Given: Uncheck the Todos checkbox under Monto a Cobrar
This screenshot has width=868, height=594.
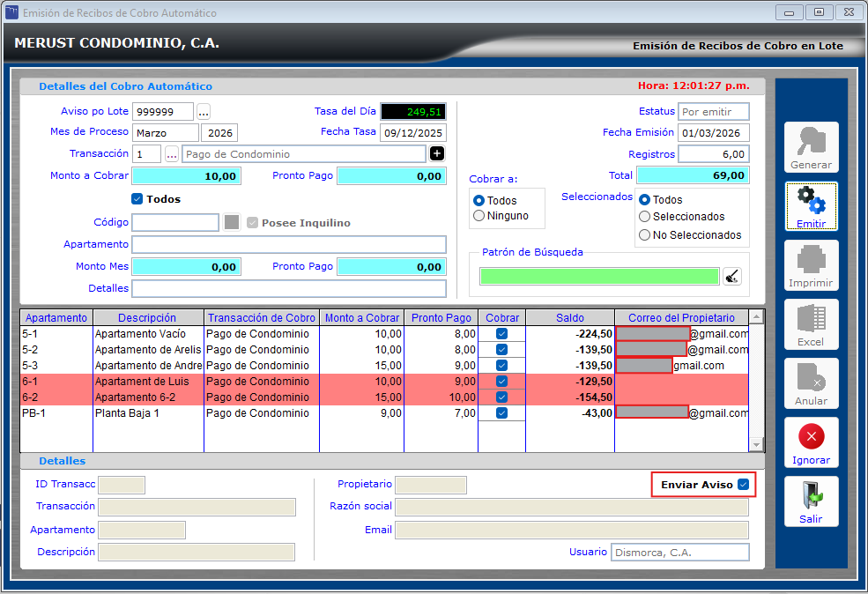Looking at the screenshot, I should (x=137, y=199).
